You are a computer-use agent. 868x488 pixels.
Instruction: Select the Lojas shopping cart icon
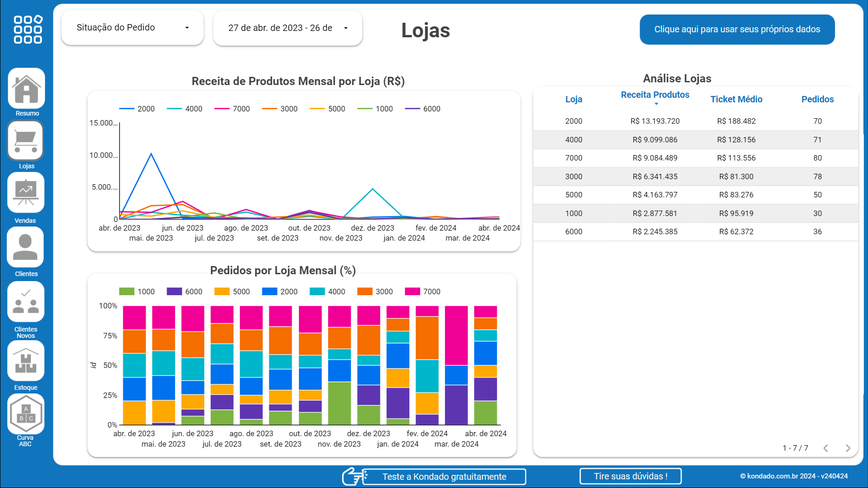coord(26,141)
